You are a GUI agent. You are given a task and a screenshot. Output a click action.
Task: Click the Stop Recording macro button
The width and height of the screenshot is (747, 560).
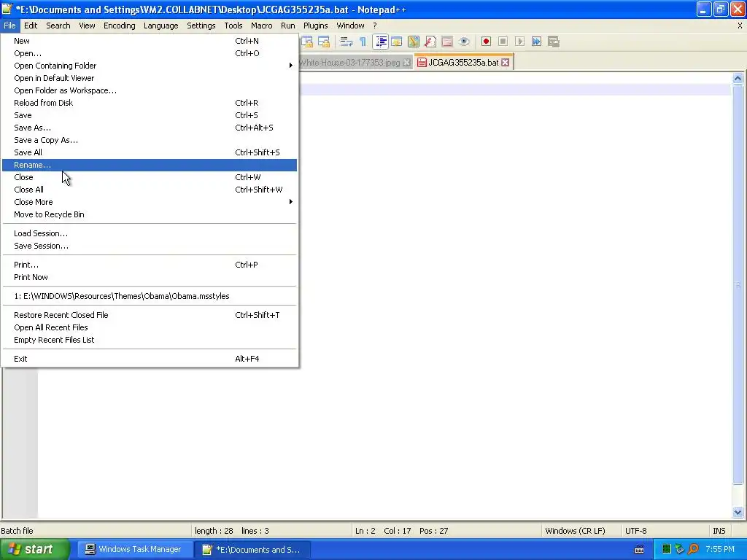503,42
